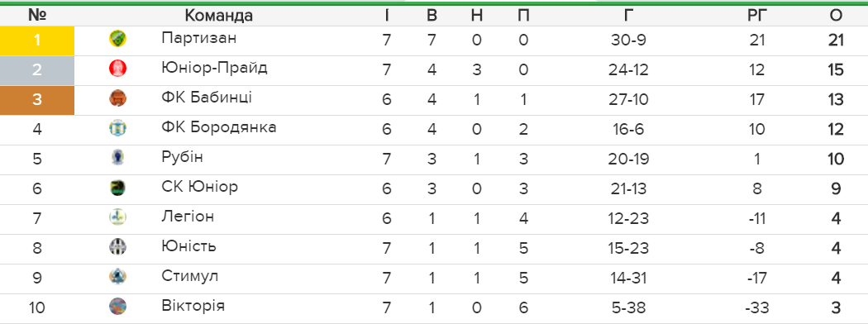Select the Вікторія team name
This screenshot has height=324, width=868.
[x=193, y=306]
